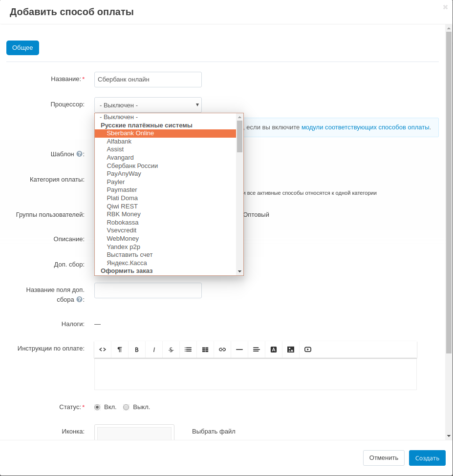Switch to the Общее tab

[x=22, y=48]
